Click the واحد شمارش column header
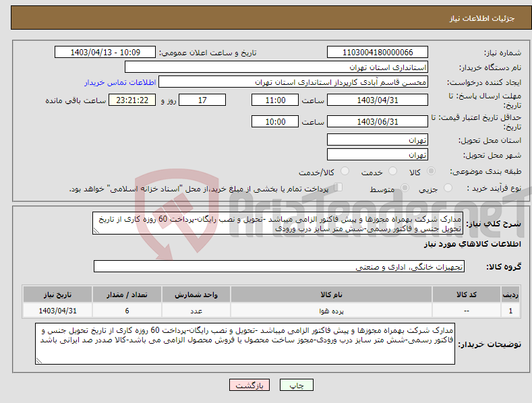Screen dimensions: 532x403 tap(196, 294)
